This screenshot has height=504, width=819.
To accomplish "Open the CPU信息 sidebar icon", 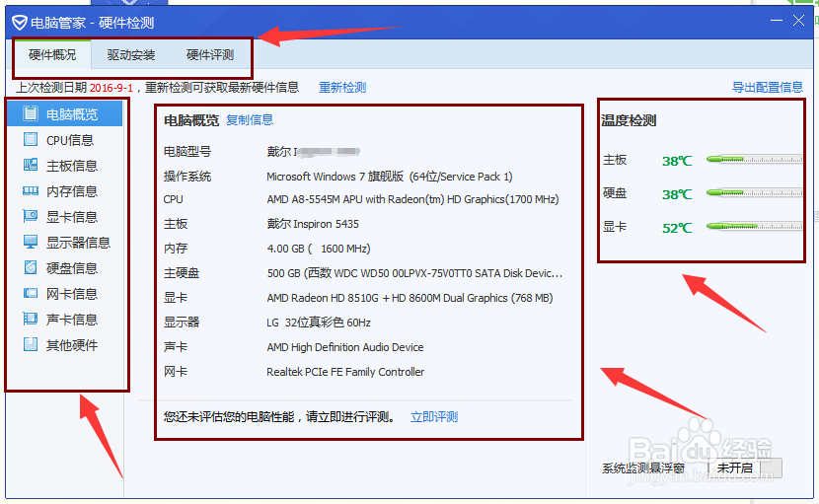I will pos(31,139).
